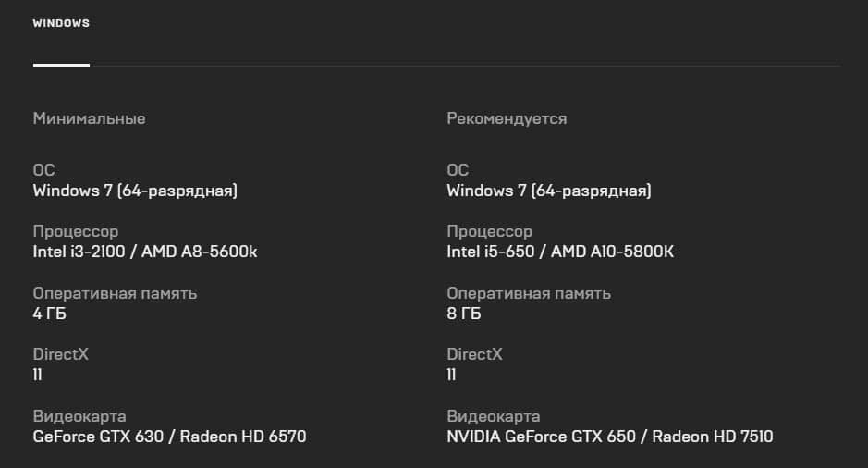Click recommended OS value Windows 7 (64-разрядная)
The height and width of the screenshot is (468, 868).
(x=549, y=191)
